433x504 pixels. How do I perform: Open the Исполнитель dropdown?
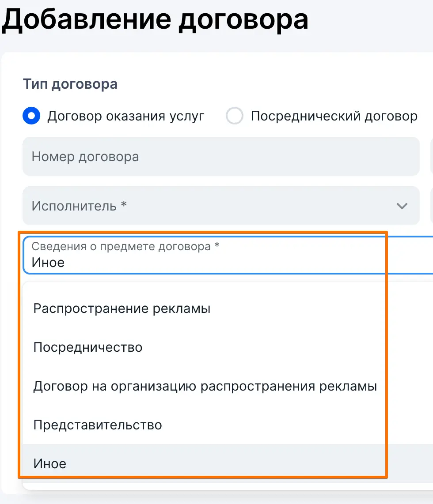click(221, 206)
